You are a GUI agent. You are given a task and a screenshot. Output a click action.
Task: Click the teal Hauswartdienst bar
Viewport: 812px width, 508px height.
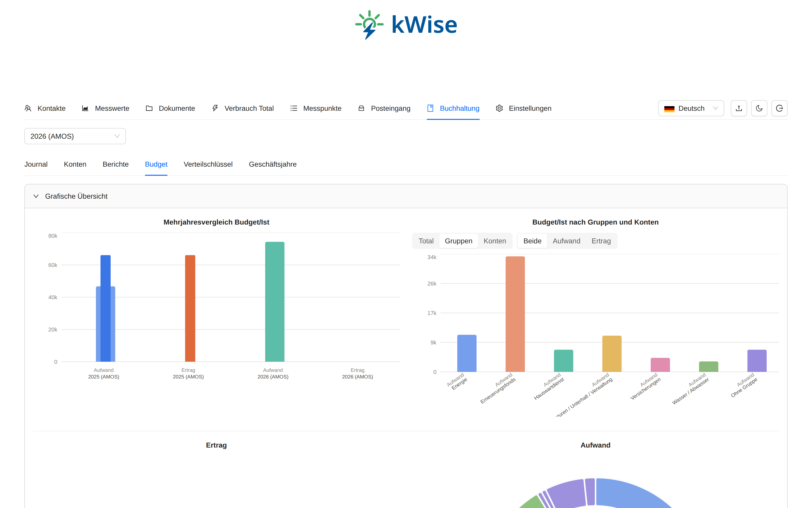[563, 361]
